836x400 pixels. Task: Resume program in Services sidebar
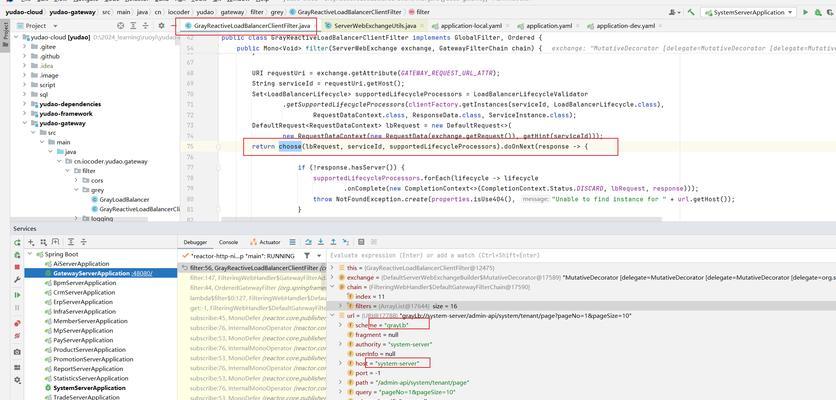pos(17,295)
